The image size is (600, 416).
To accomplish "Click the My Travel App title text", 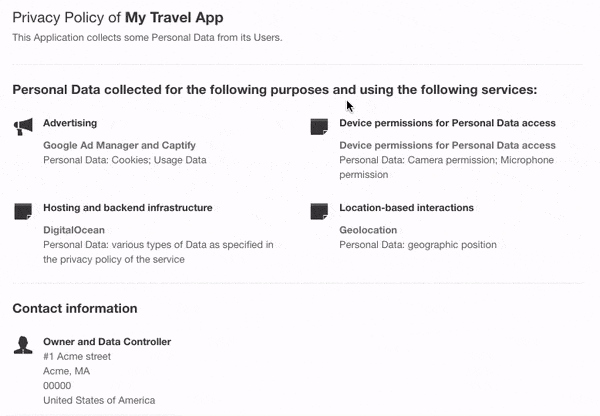I will (174, 18).
